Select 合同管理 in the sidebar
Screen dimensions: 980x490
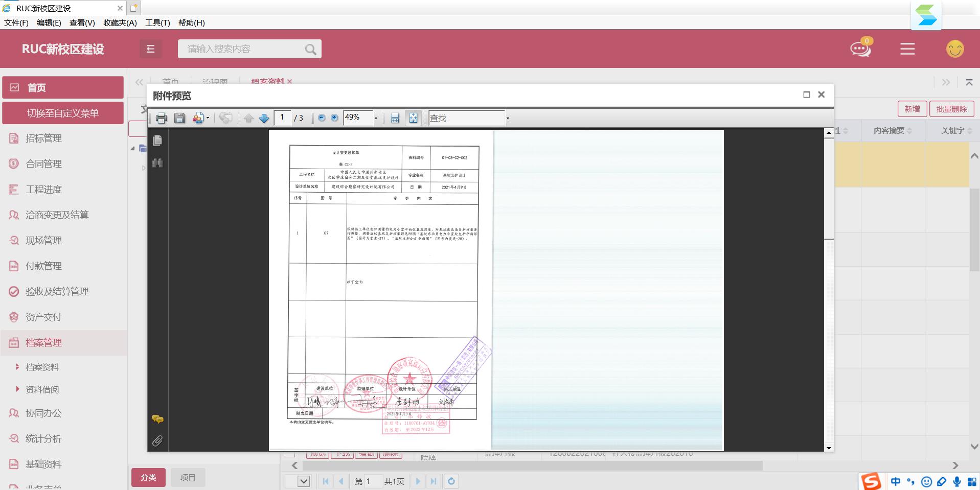(43, 164)
